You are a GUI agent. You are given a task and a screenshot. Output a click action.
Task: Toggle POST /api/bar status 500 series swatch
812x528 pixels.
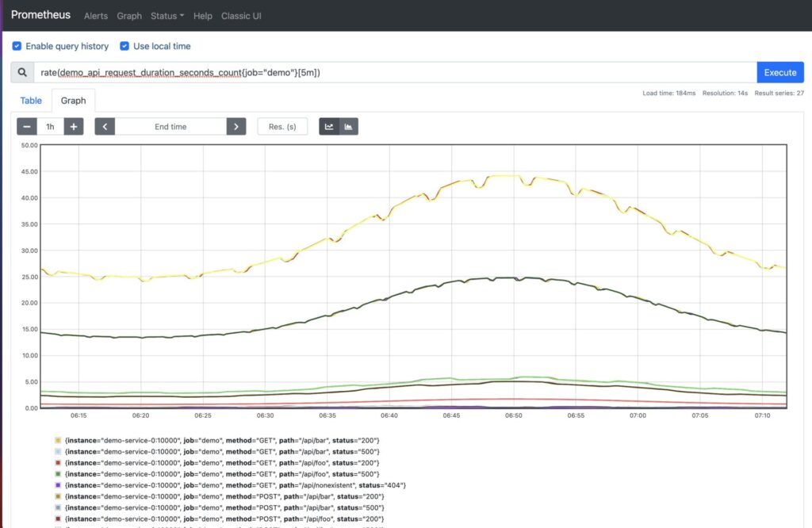pyautogui.click(x=58, y=508)
